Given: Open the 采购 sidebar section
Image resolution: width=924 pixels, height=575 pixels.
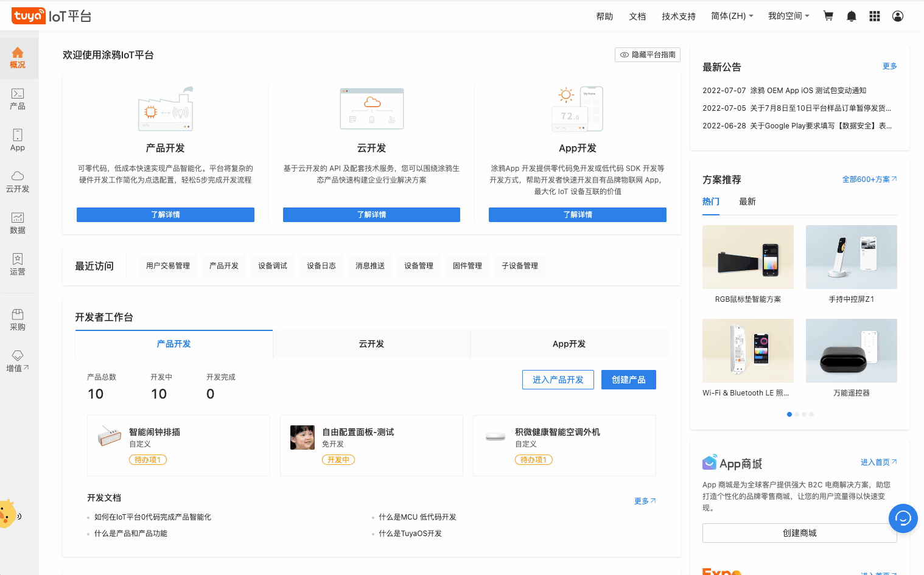Looking at the screenshot, I should pos(18,320).
